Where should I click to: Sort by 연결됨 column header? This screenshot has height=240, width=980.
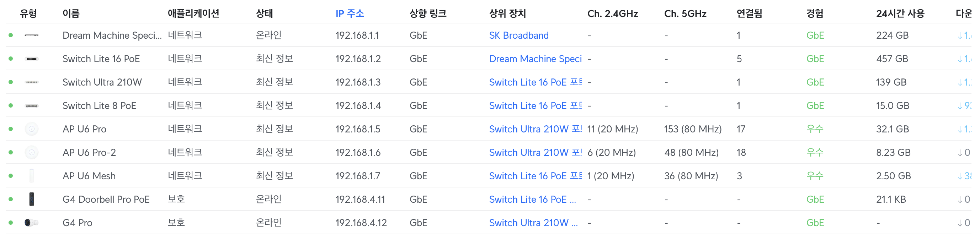[749, 14]
